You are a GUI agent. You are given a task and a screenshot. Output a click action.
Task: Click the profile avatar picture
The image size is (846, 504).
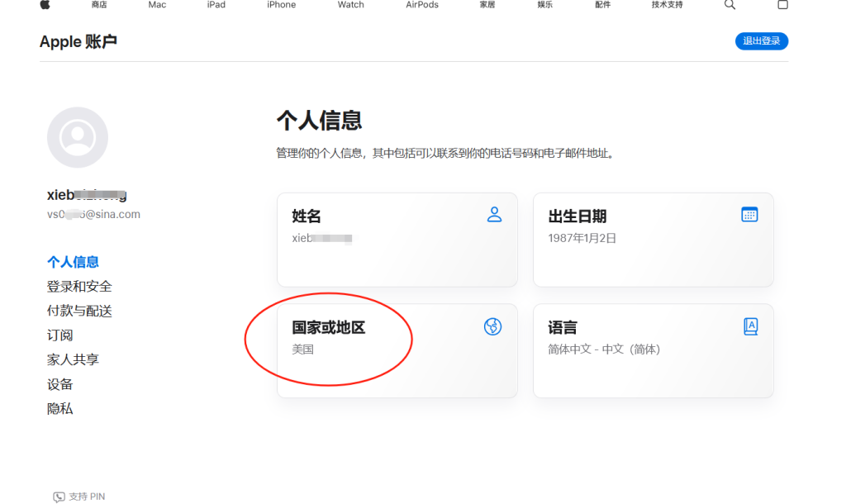(x=78, y=137)
